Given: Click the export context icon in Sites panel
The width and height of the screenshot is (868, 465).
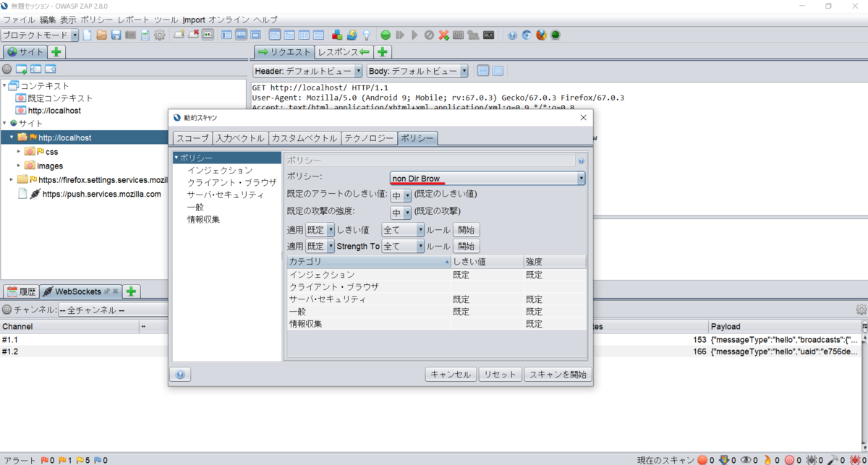Looking at the screenshot, I should [x=51, y=69].
